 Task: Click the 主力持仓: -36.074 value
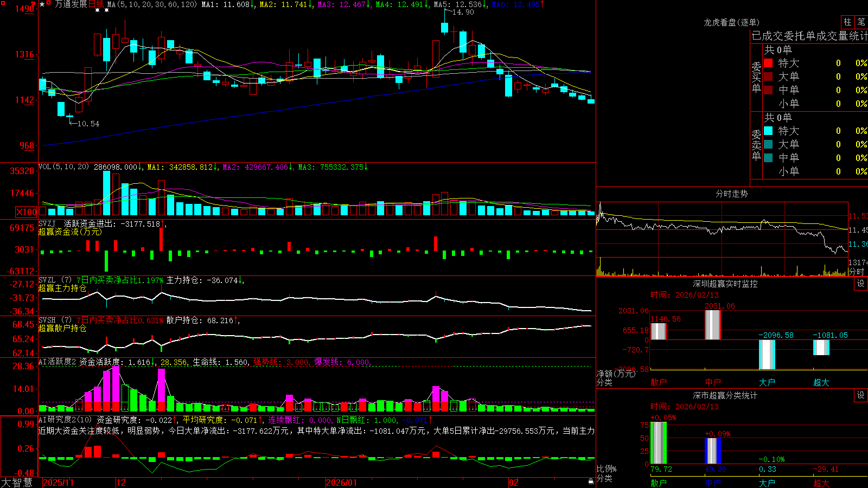click(202, 280)
